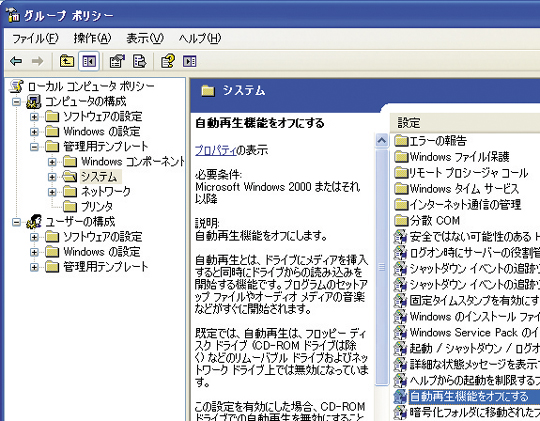This screenshot has height=421, width=540.
Task: Click the 分散 COM folder icon
Action: point(401,220)
